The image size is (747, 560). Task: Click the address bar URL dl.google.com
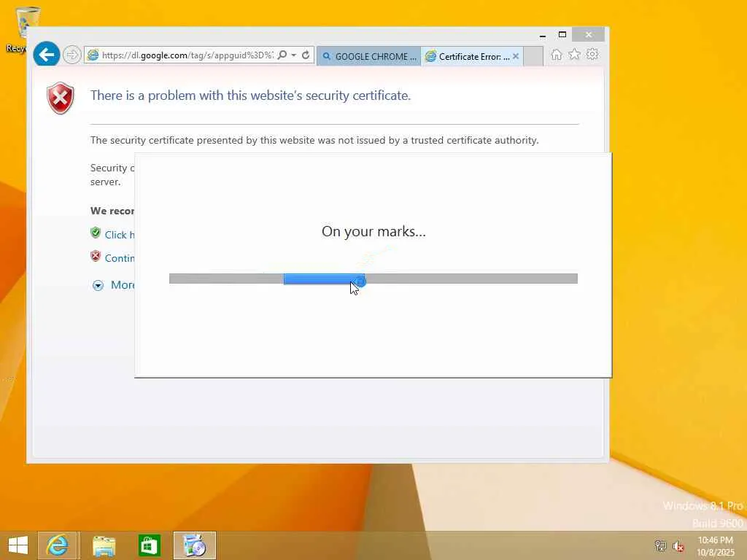[187, 55]
